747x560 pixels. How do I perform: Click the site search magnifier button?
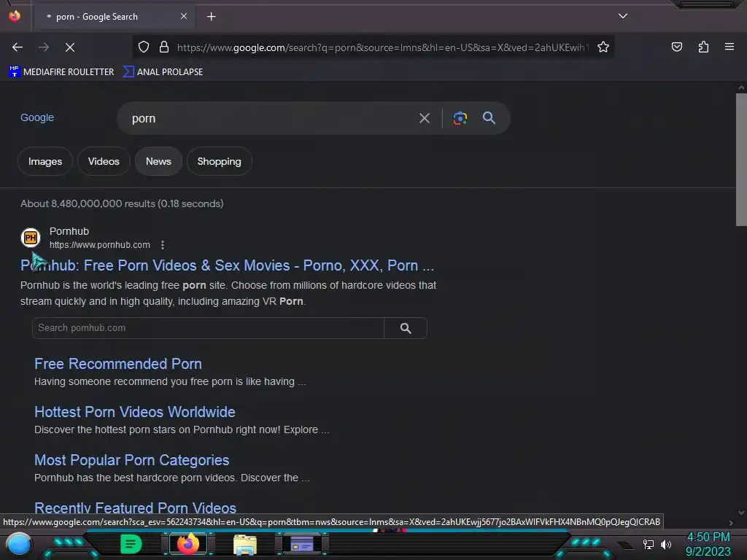point(406,328)
